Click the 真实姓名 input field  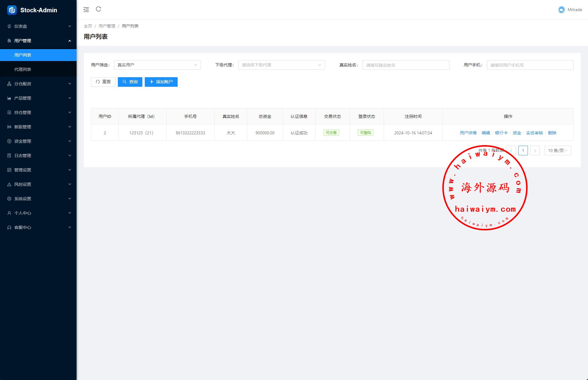406,65
